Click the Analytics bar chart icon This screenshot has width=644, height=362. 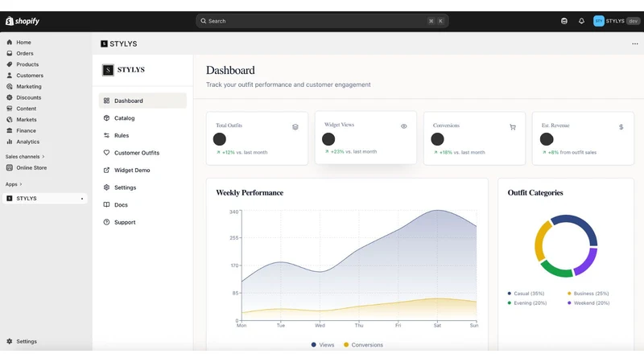pos(10,142)
